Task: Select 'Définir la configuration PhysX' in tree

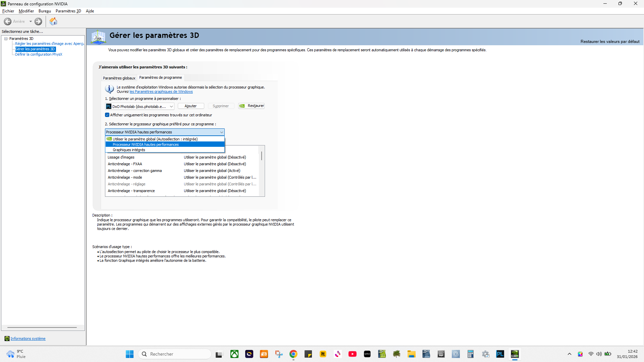Action: [39, 54]
